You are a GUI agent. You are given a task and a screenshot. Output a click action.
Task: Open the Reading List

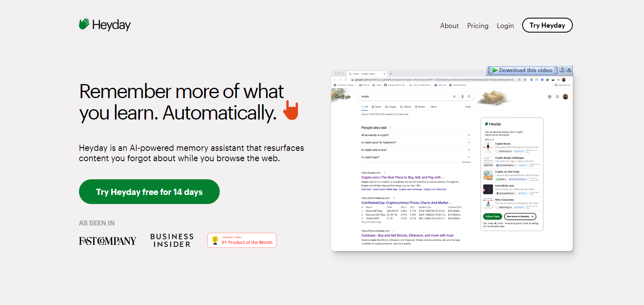coord(563,85)
